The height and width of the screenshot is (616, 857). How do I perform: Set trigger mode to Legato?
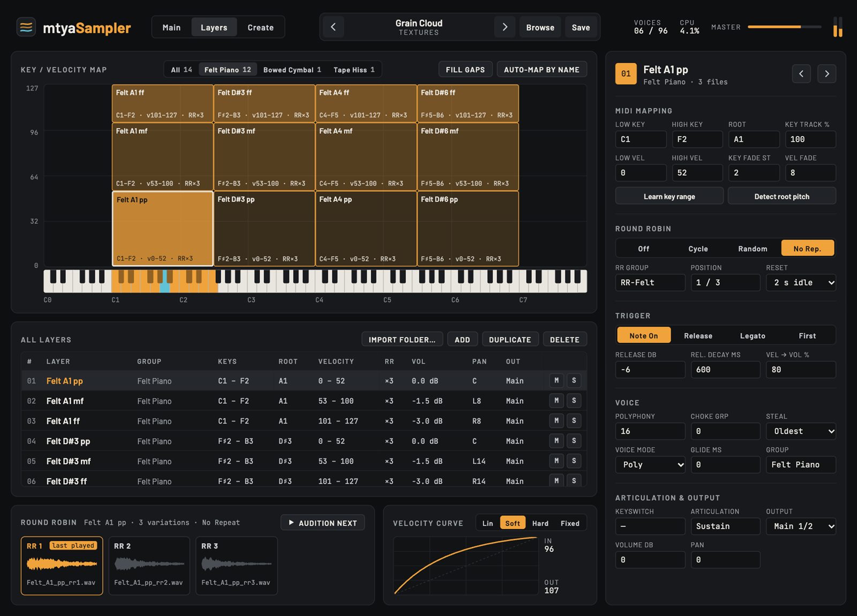[753, 336]
